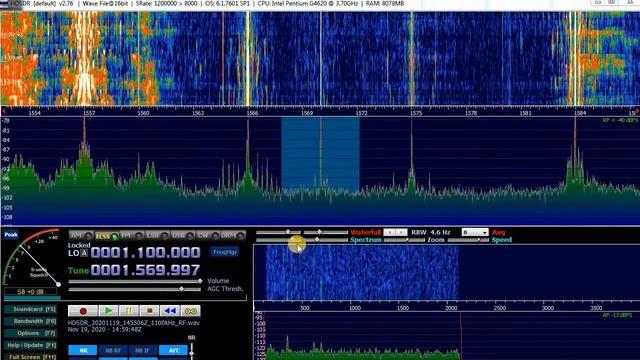Select AM demodulation mode

81,236
